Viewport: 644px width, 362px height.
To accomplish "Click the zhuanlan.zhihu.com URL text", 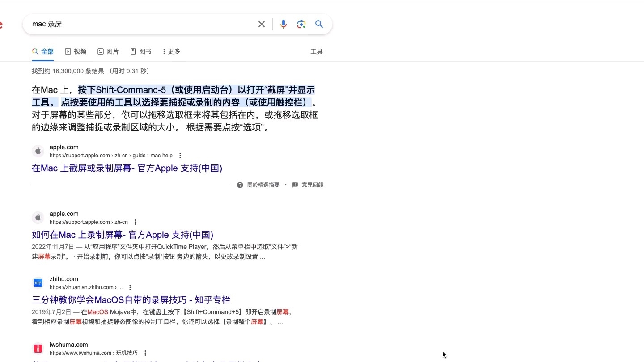I will [86, 287].
